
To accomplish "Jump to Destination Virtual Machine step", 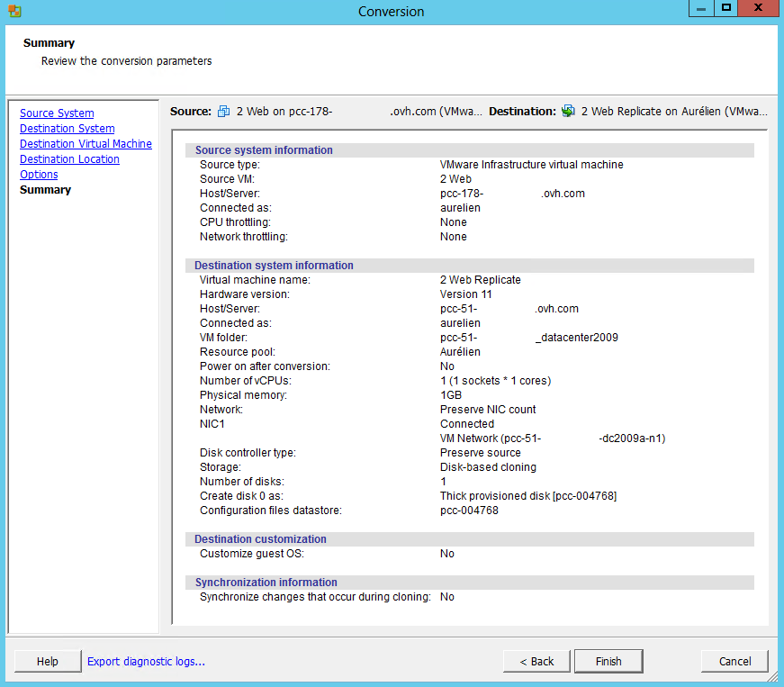I will click(86, 144).
